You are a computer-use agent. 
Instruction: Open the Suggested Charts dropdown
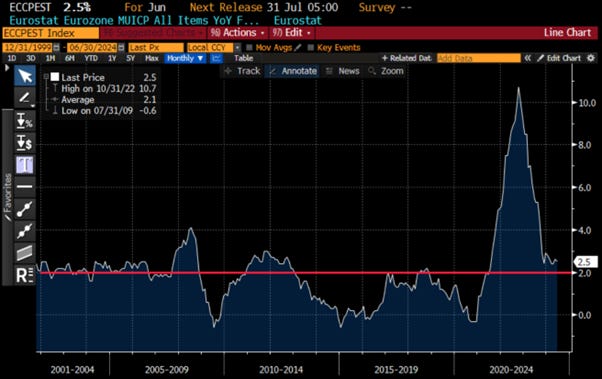tap(153, 33)
